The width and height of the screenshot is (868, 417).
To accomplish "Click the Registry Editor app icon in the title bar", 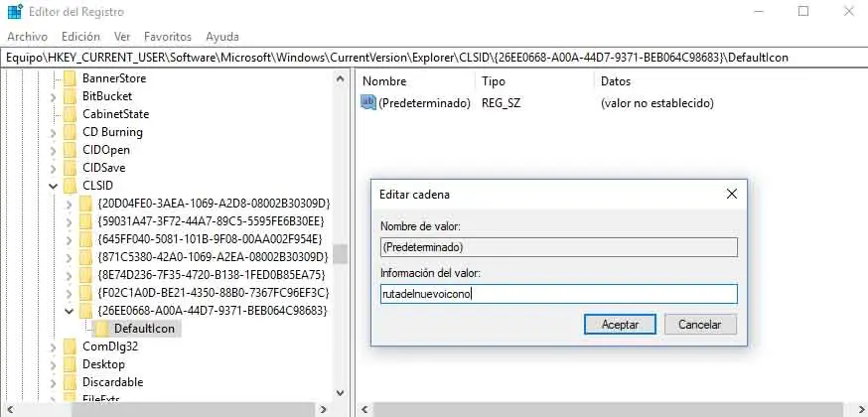I will [x=15, y=12].
